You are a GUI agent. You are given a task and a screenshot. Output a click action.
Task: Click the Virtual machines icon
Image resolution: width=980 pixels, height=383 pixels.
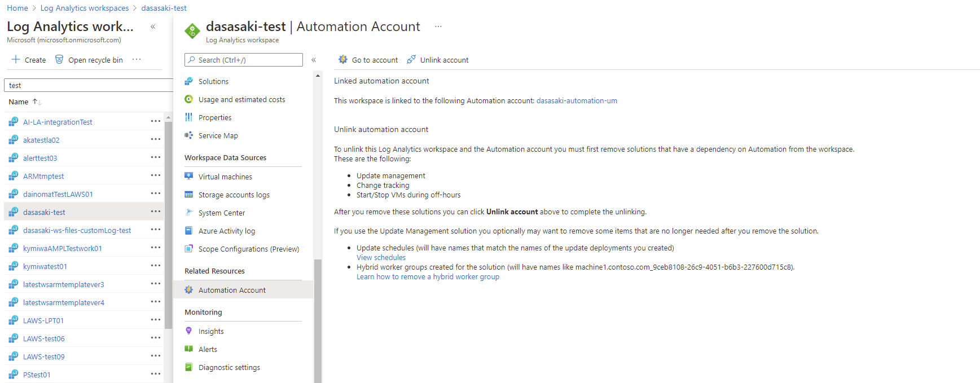tap(189, 177)
